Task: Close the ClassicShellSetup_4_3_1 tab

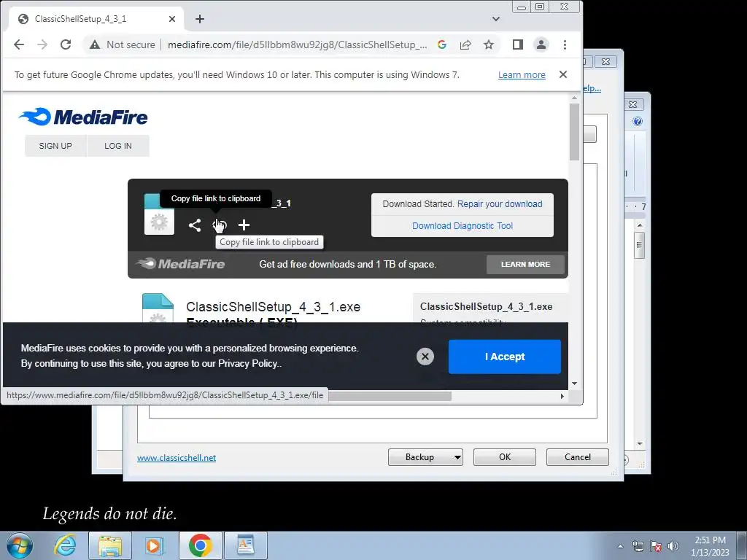Action: [x=172, y=19]
